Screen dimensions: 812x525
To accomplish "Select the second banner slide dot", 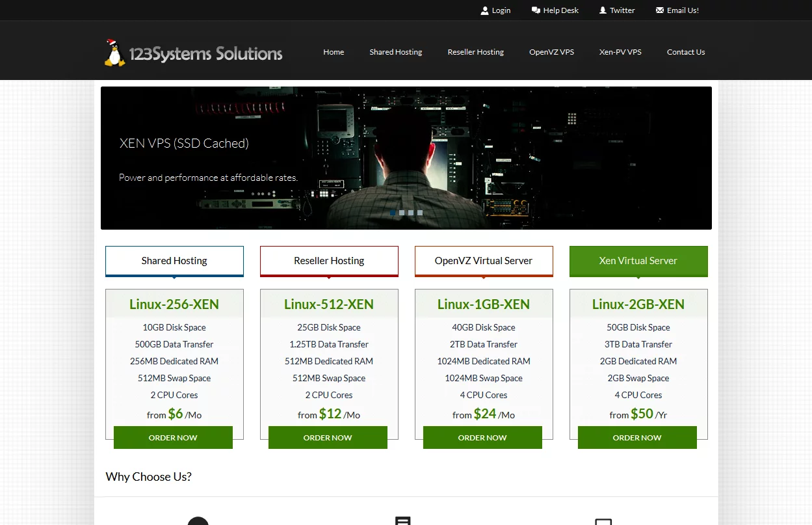I will pos(402,213).
